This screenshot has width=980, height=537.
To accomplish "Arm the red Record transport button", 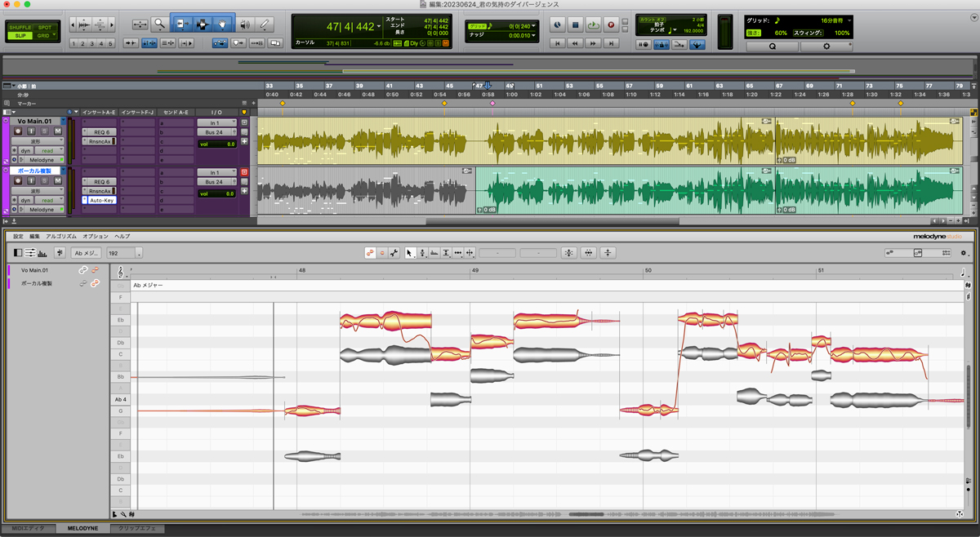I will [611, 25].
